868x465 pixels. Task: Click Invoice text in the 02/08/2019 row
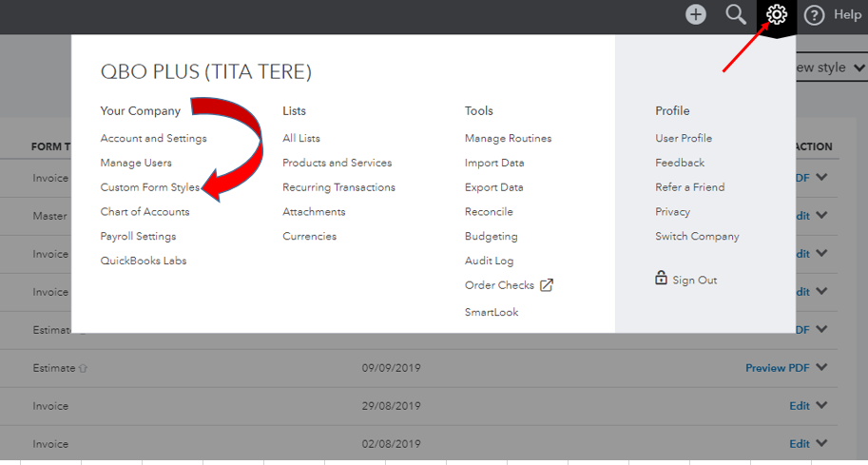pos(50,444)
